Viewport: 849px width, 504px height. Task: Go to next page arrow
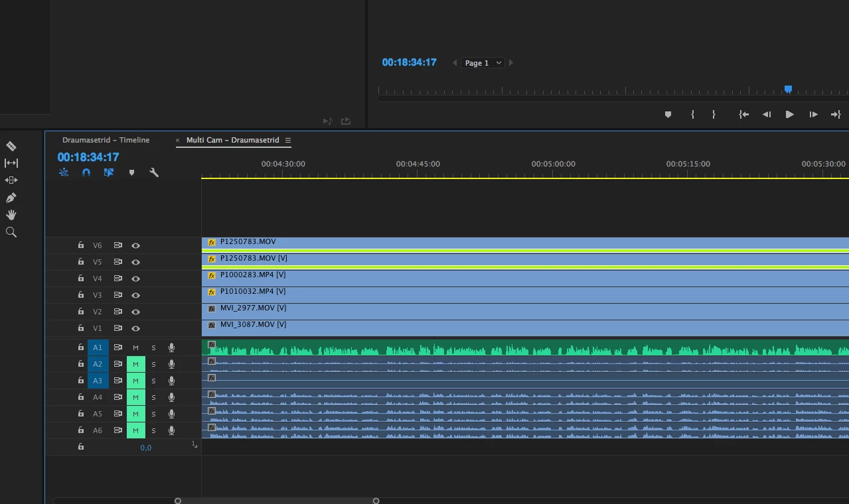[511, 63]
